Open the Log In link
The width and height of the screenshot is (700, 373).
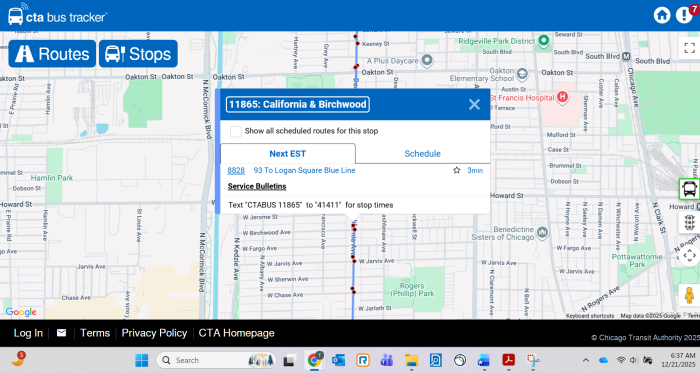[x=28, y=333]
